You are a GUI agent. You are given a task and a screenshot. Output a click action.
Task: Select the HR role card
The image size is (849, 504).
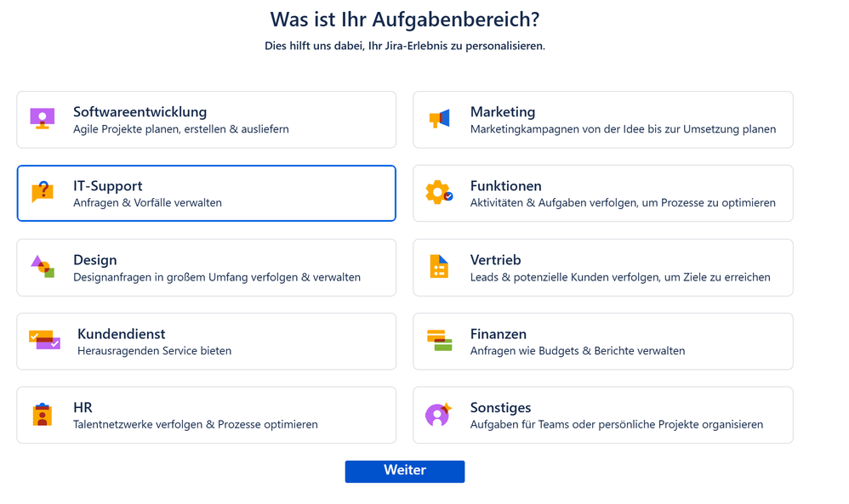206,415
